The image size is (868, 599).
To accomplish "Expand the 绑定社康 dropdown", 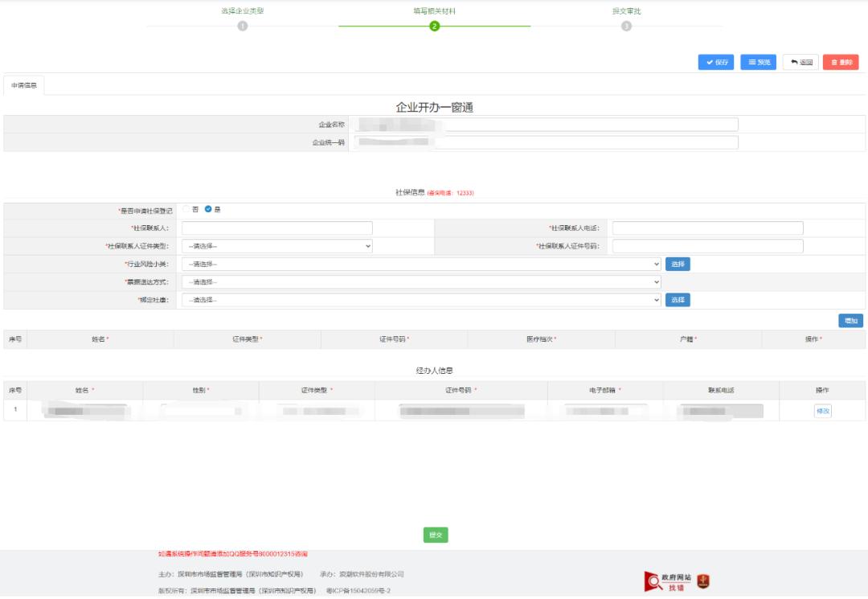I will [420, 300].
